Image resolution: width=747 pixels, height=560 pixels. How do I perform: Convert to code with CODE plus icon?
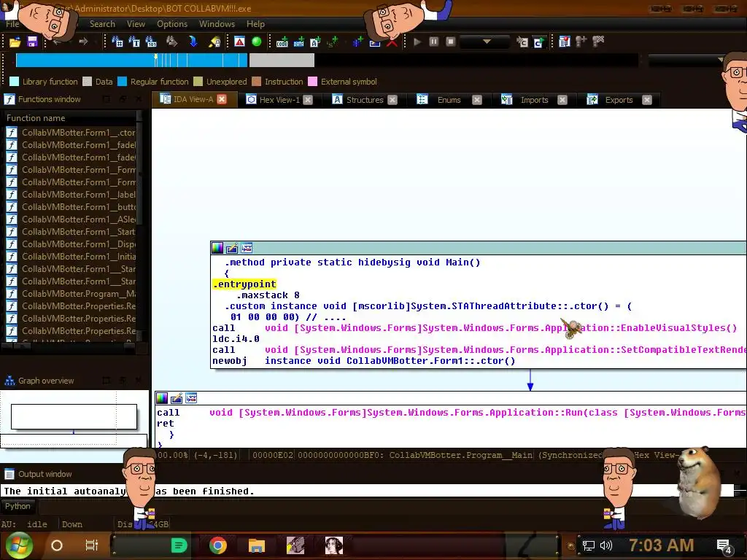tap(282, 42)
